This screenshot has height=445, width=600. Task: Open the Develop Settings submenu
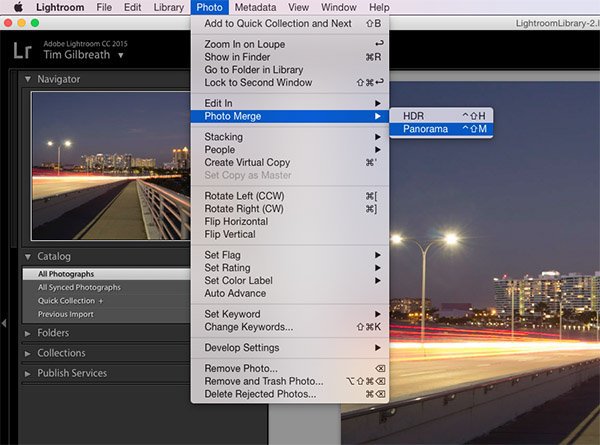click(x=241, y=347)
